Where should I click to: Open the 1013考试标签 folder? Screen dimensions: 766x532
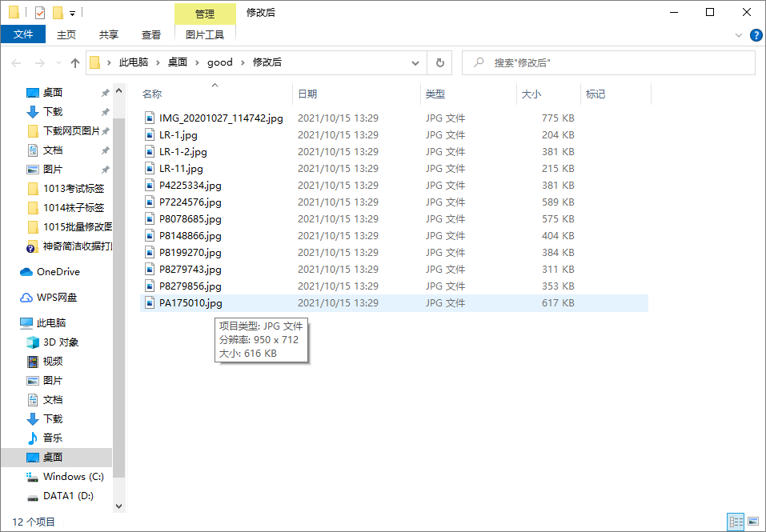pyautogui.click(x=74, y=188)
